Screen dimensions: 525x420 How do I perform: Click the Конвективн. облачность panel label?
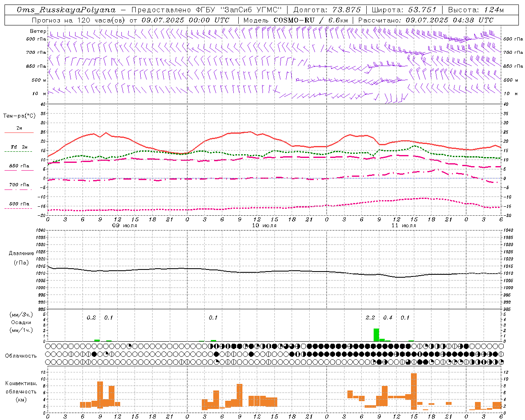click(21, 388)
